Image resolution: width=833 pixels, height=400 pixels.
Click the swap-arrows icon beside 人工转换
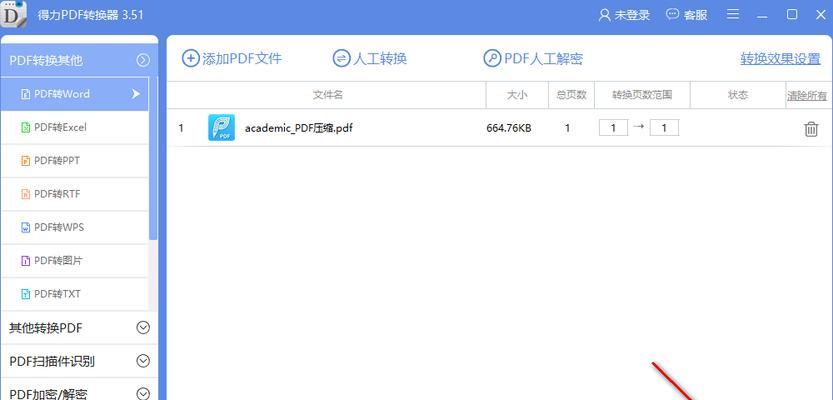pyautogui.click(x=341, y=58)
